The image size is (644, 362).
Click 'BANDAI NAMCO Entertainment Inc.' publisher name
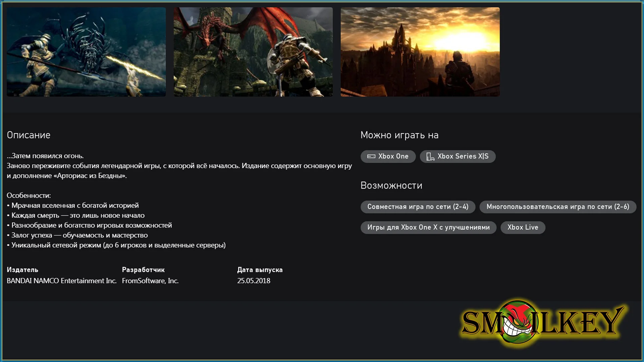(x=62, y=281)
